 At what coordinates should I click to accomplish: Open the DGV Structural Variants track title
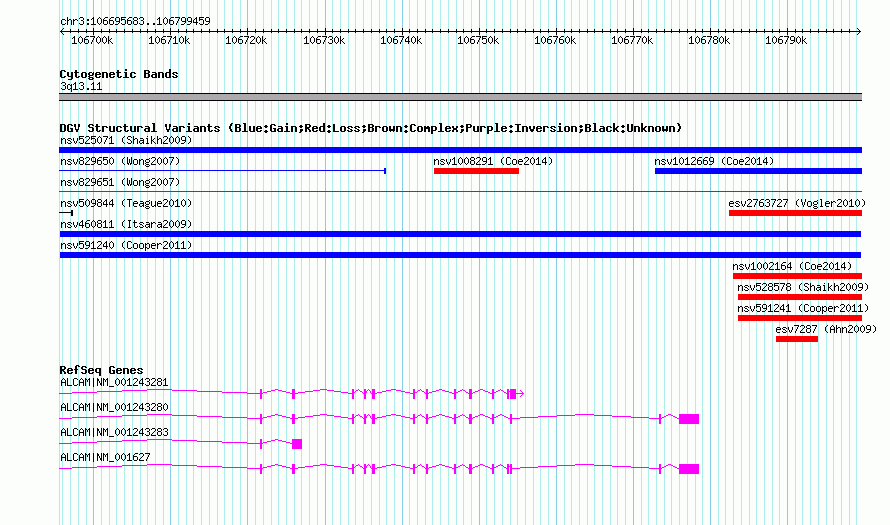pyautogui.click(x=371, y=128)
